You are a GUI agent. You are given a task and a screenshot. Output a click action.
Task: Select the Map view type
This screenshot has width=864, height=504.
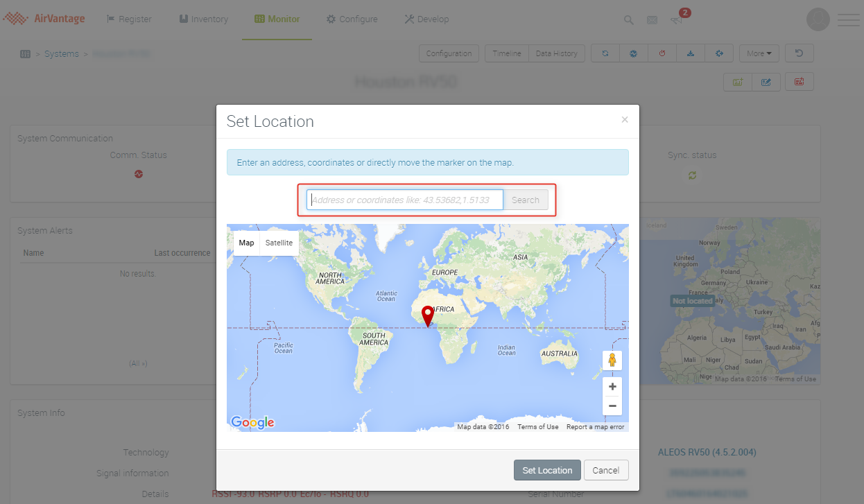246,243
